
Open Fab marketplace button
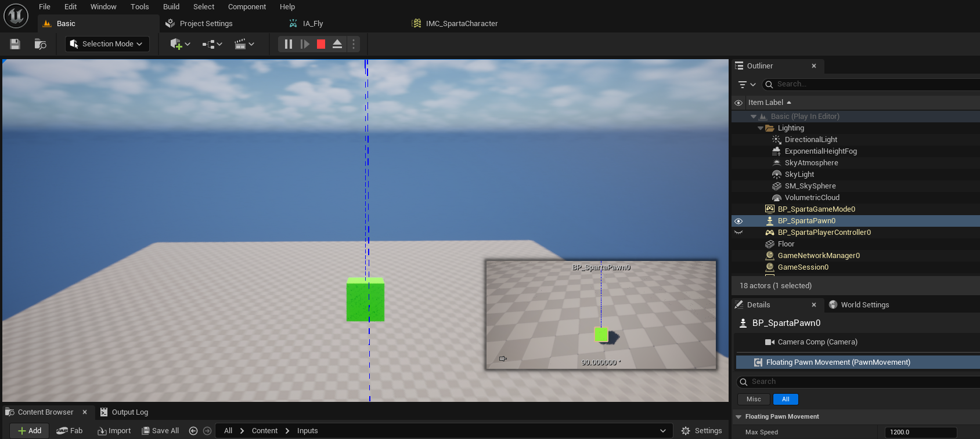pos(70,431)
